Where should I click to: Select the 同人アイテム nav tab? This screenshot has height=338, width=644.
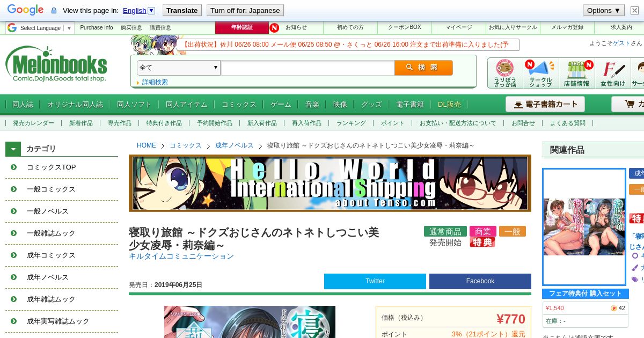[x=187, y=104]
